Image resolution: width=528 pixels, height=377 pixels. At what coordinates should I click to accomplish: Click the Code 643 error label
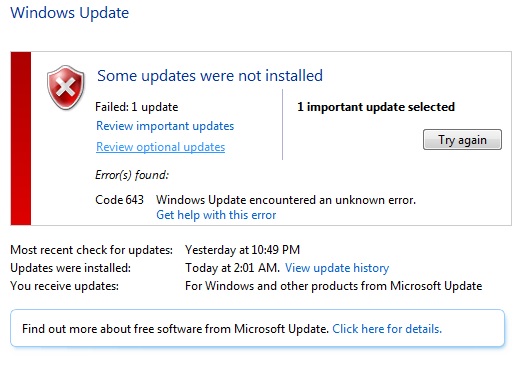(120, 200)
